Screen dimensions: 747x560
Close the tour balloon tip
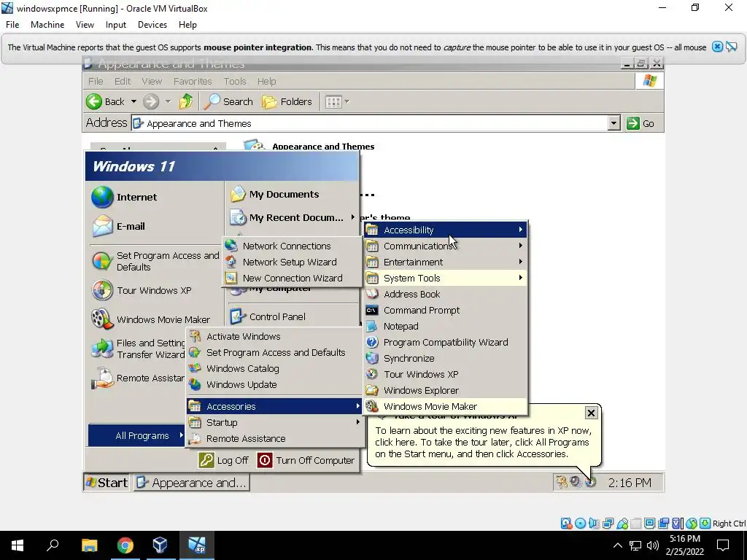pyautogui.click(x=591, y=413)
